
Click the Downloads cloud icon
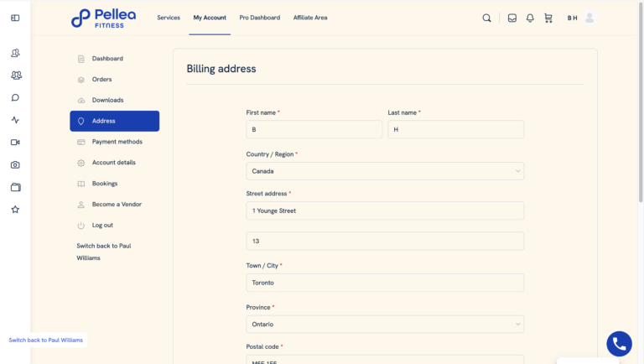coord(80,101)
